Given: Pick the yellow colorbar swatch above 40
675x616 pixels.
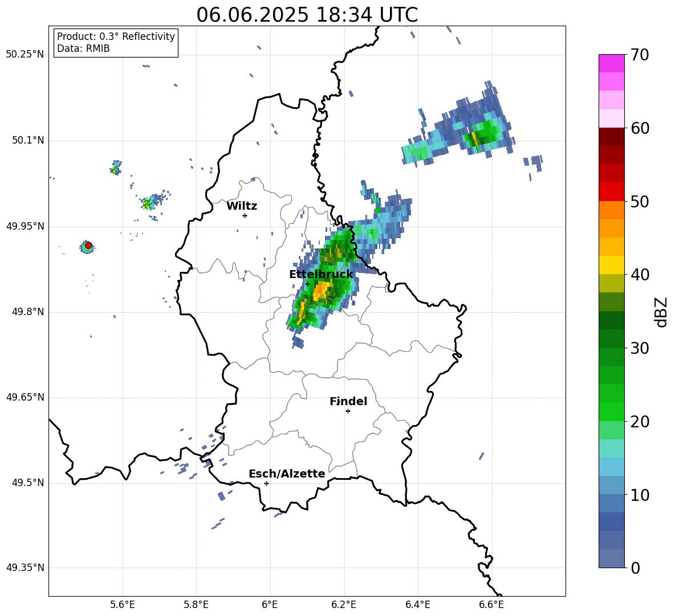Looking at the screenshot, I should click(611, 265).
